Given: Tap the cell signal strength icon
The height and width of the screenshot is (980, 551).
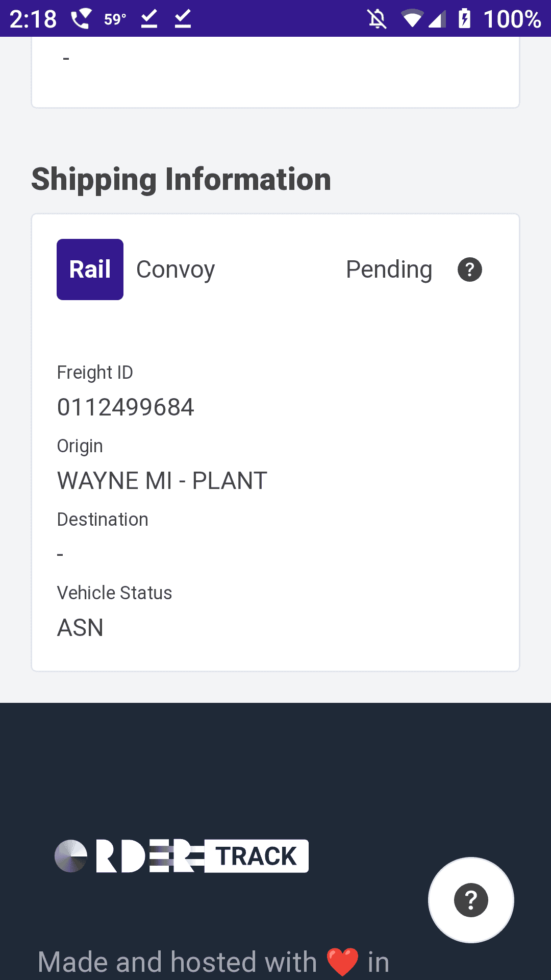Looking at the screenshot, I should pos(437,19).
